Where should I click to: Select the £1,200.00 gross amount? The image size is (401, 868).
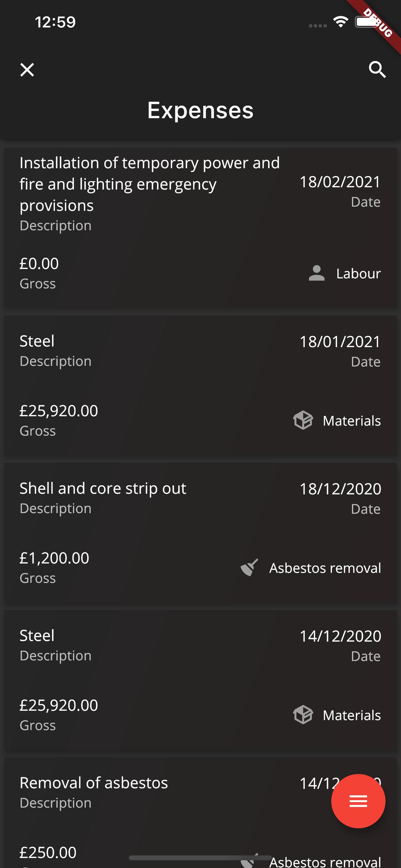coord(54,558)
